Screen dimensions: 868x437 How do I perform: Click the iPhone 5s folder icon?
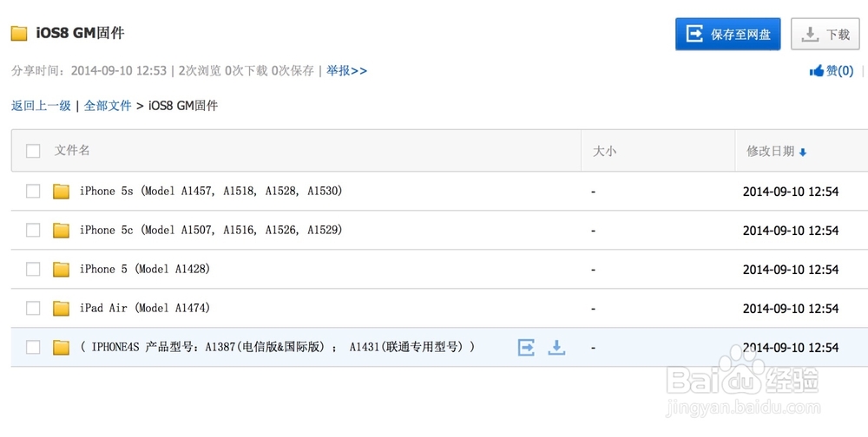coord(61,192)
